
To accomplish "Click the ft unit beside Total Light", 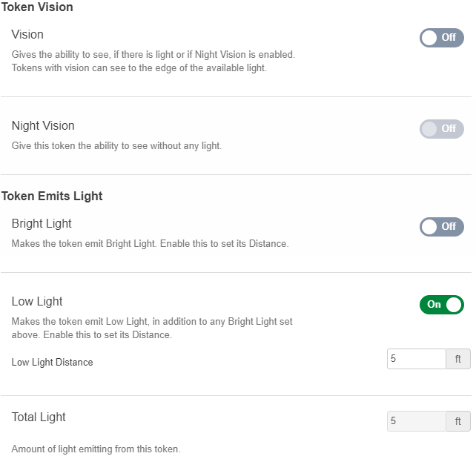I will coord(458,421).
